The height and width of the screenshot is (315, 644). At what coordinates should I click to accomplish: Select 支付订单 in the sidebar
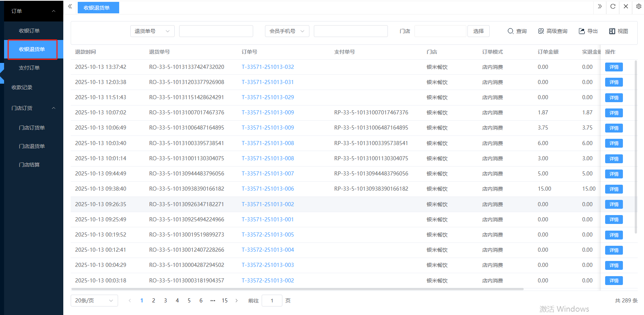point(29,68)
